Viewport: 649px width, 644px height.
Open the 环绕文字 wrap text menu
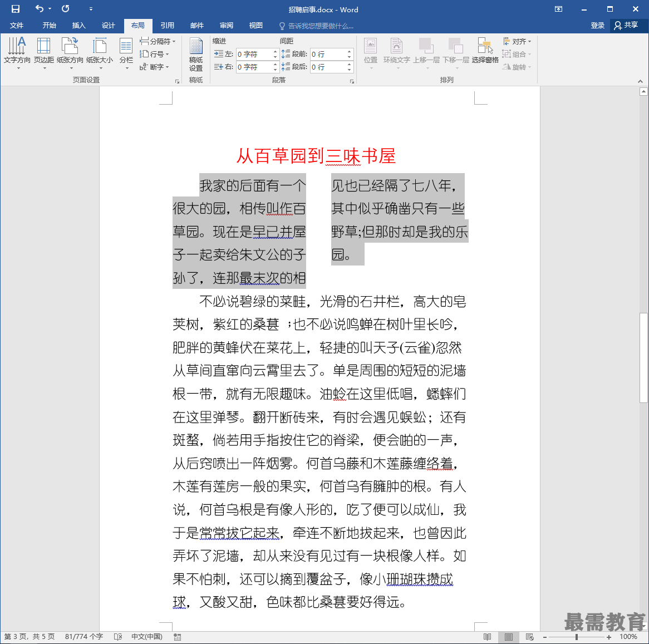pyautogui.click(x=396, y=52)
